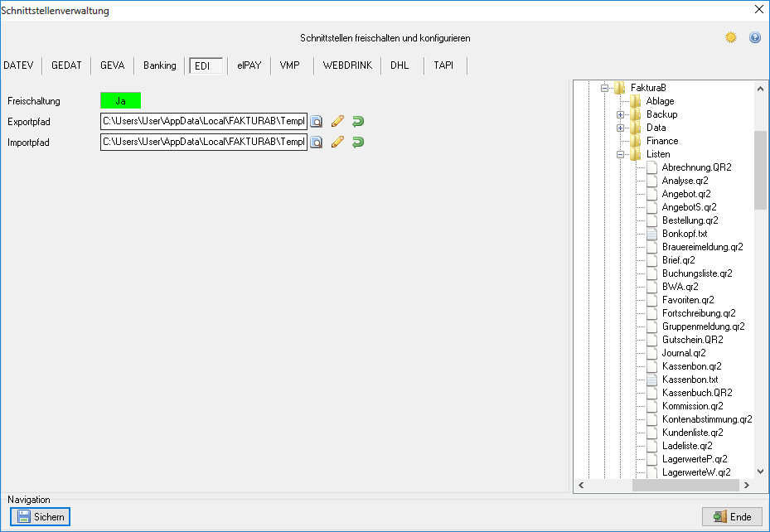770x532 pixels.
Task: Open the VMP tab
Action: coord(290,65)
